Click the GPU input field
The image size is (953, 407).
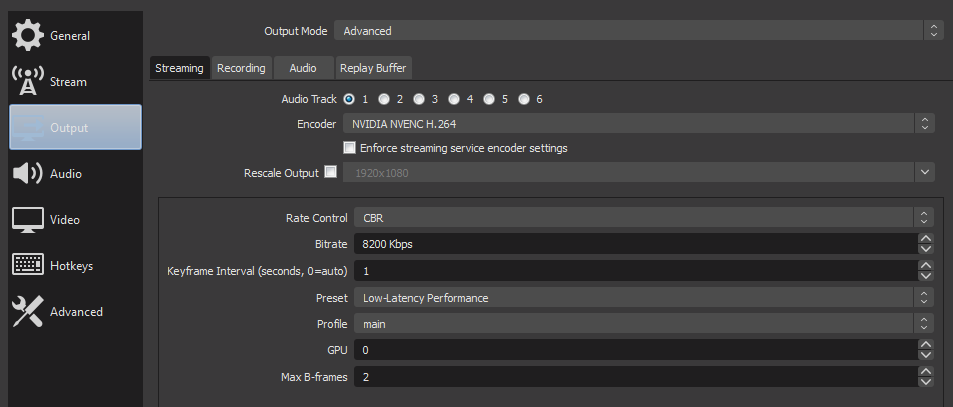[x=635, y=350]
